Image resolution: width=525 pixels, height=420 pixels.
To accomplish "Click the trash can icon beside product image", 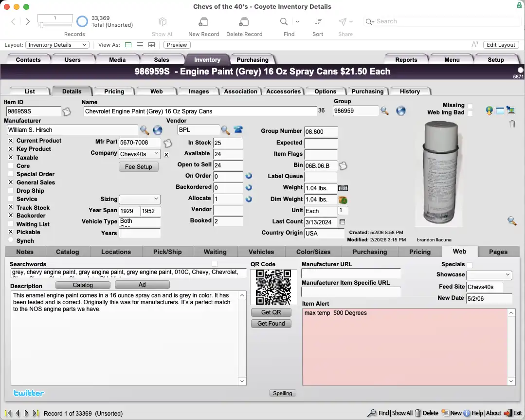I will pyautogui.click(x=512, y=124).
